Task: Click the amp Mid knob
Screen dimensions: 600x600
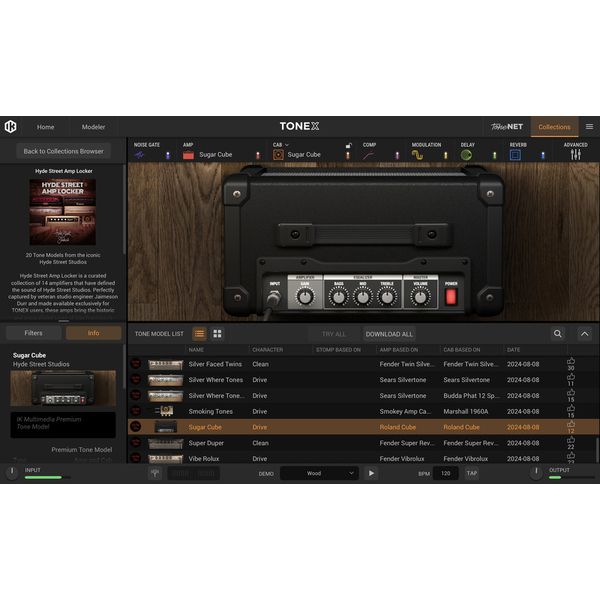Action: (x=363, y=297)
